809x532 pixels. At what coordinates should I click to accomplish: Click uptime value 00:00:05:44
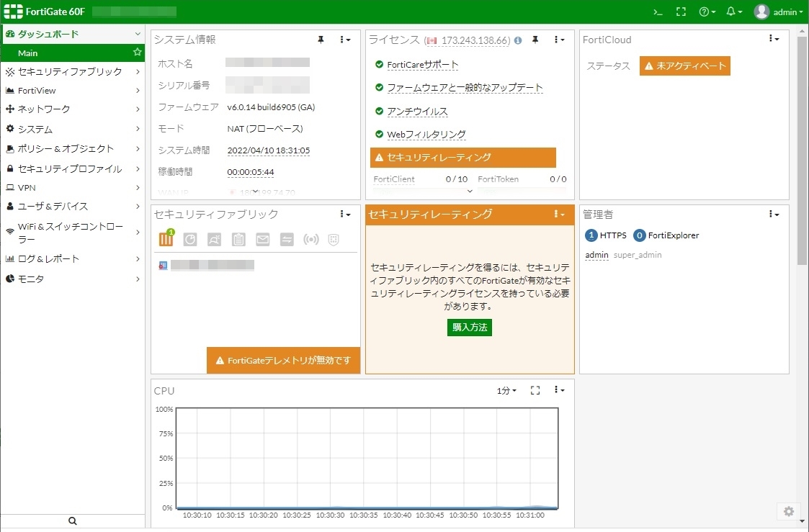point(250,172)
